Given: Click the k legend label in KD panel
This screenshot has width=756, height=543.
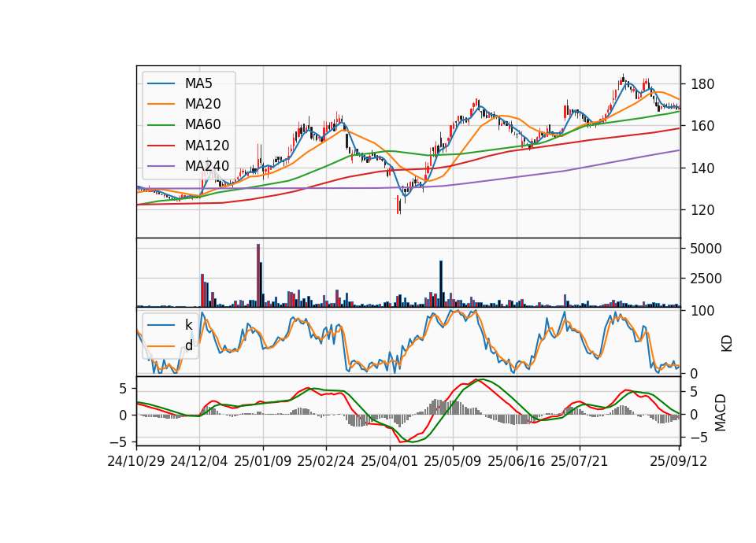Looking at the screenshot, I should 188,325.
